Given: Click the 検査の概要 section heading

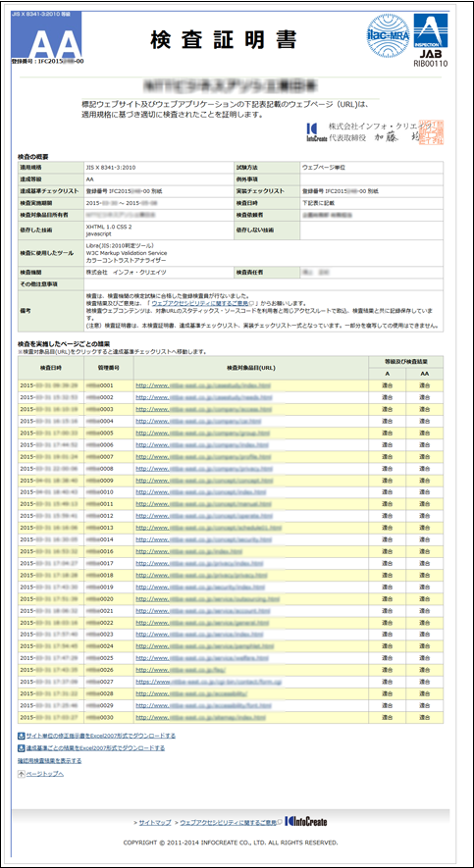Looking at the screenshot, I should (x=32, y=157).
